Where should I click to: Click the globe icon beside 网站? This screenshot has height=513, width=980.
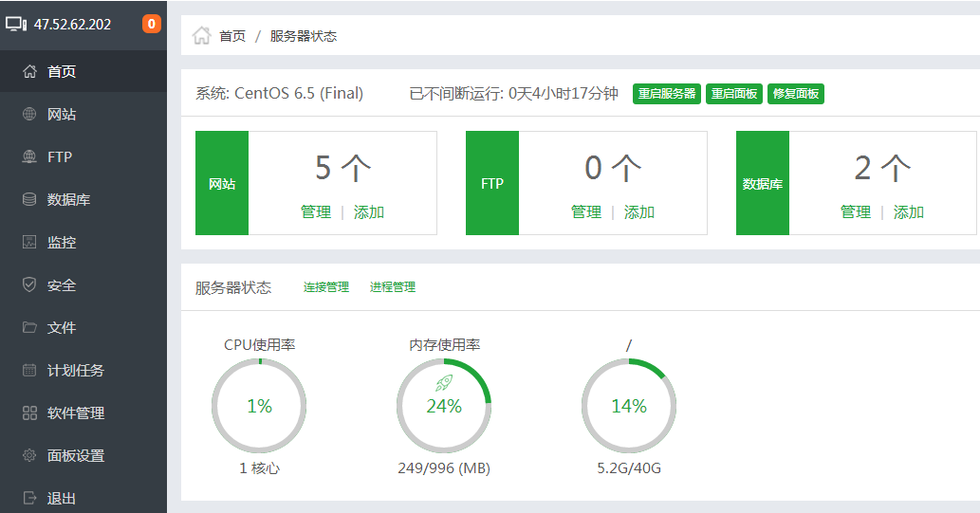(29, 115)
